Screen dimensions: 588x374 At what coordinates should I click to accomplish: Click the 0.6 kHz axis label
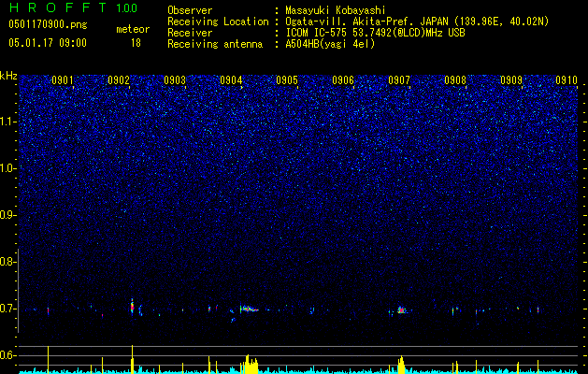(x=8, y=355)
